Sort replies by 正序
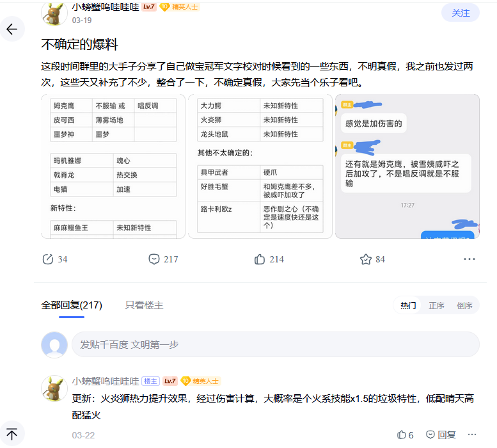497x448 pixels. 436,305
